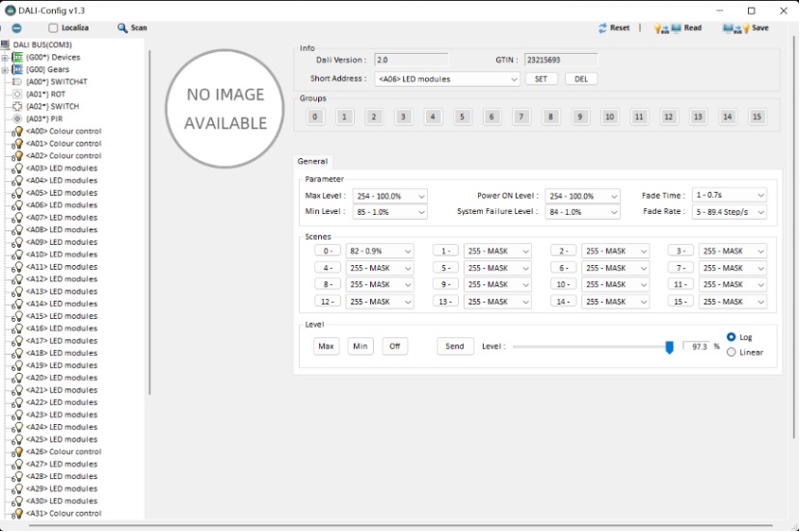This screenshot has height=532, width=800.
Task: Select the Log radio button
Action: (x=732, y=337)
